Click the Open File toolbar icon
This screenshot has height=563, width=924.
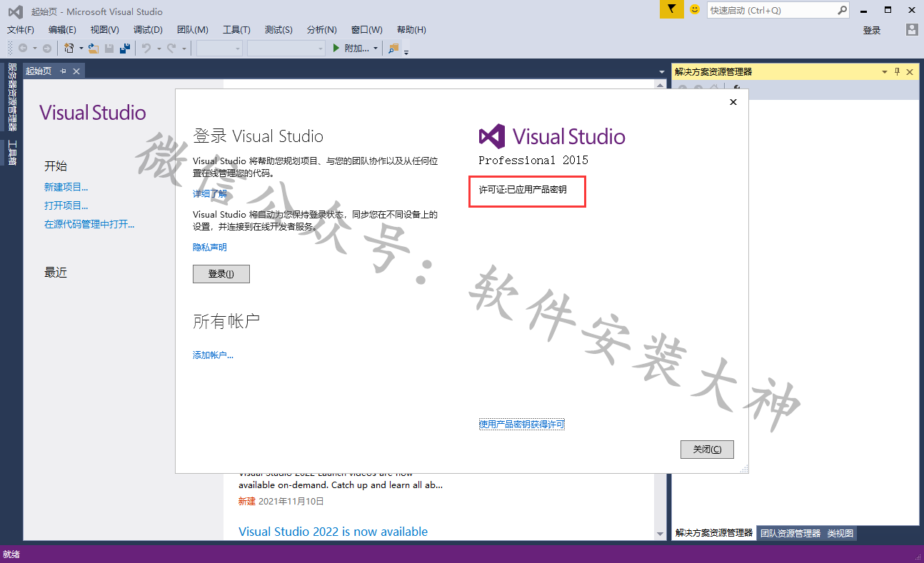tap(93, 49)
